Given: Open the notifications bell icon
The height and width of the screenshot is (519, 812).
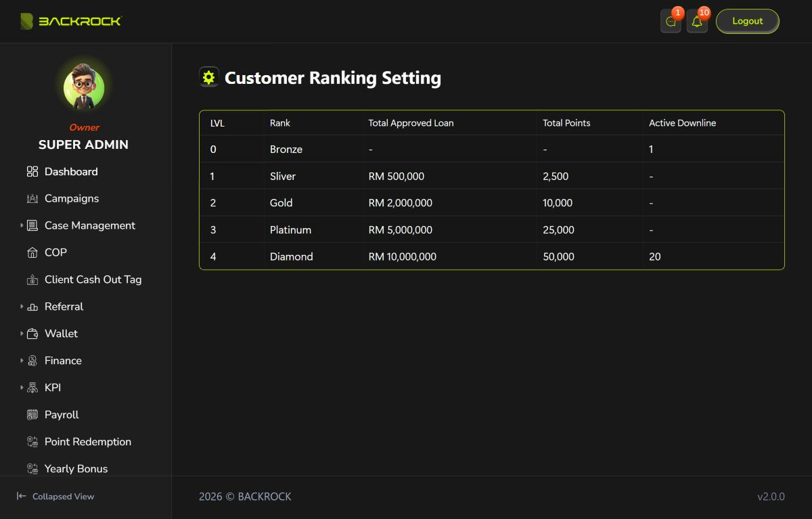Looking at the screenshot, I should click(x=697, y=22).
